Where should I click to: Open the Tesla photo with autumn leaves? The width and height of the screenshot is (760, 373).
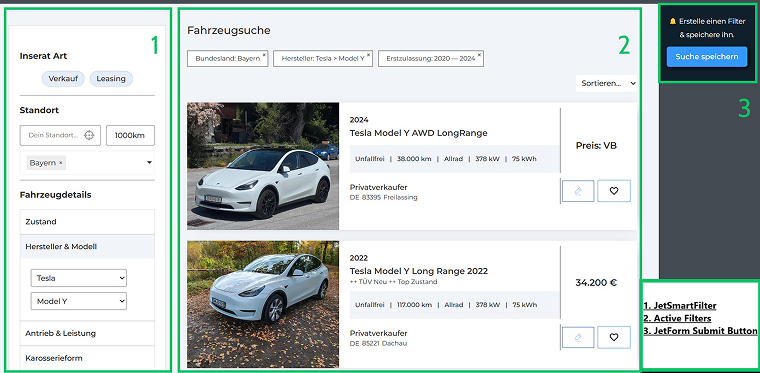(x=263, y=304)
